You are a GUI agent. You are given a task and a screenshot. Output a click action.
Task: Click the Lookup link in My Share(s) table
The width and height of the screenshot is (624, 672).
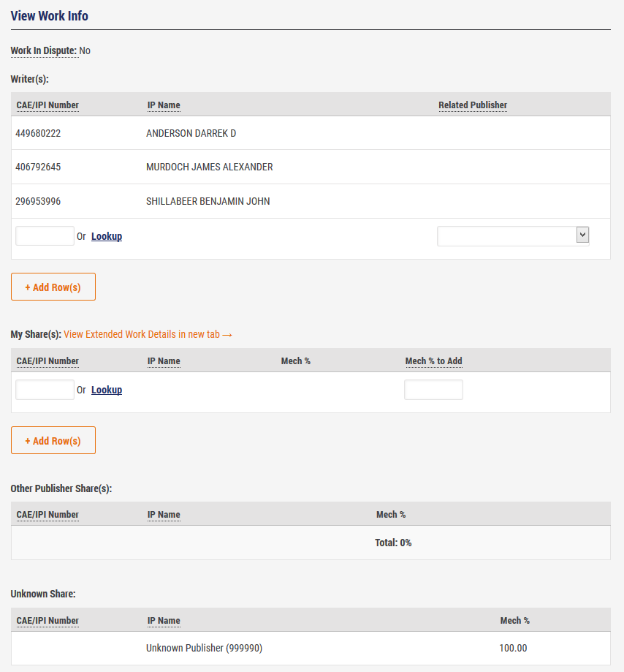(x=107, y=390)
